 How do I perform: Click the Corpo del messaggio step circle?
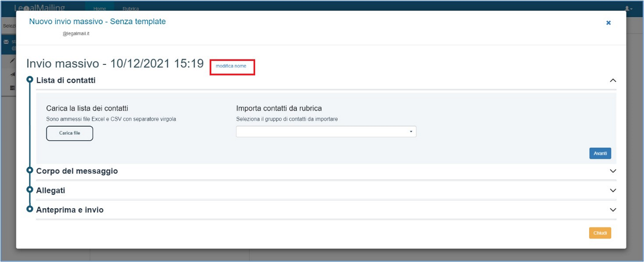pyautogui.click(x=30, y=170)
